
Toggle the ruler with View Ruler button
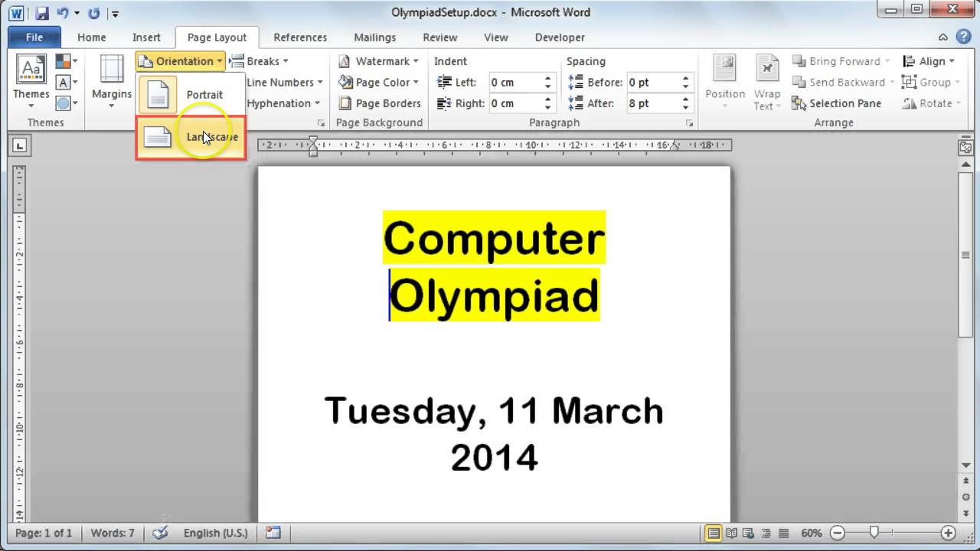(966, 148)
